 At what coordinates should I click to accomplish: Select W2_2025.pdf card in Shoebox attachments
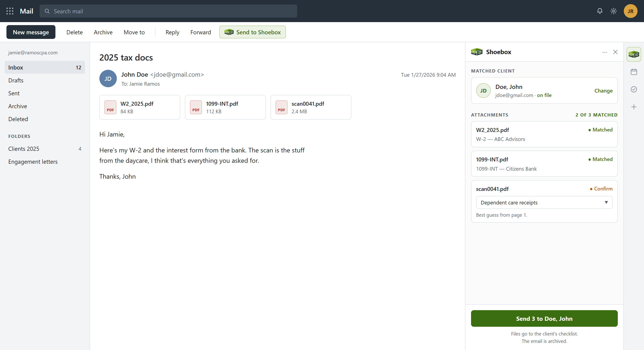point(544,134)
